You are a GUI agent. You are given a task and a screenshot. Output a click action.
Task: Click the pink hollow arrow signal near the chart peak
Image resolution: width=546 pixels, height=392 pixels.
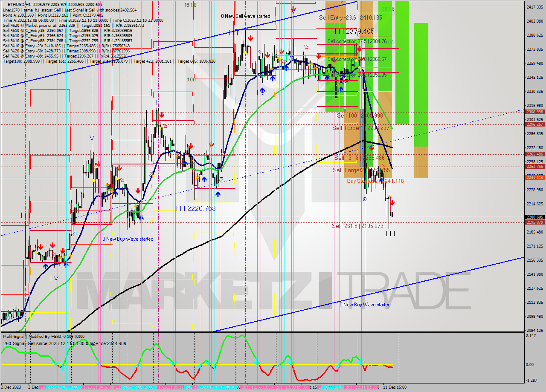306,47
